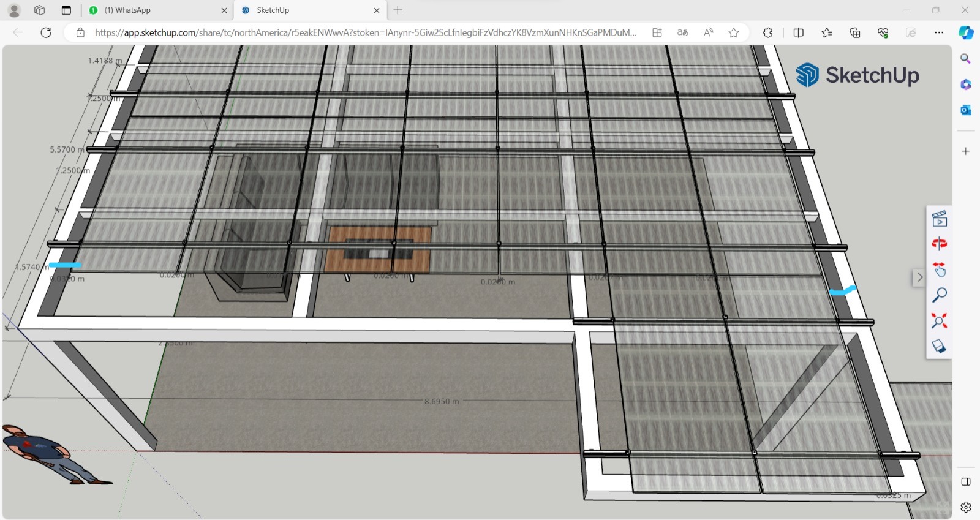Open the browser extensions menu
Screen dimensions: 980x520
click(768, 32)
